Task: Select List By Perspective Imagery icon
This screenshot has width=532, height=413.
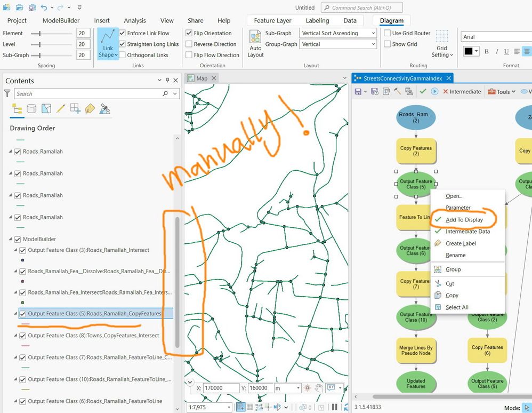Action: (x=104, y=109)
